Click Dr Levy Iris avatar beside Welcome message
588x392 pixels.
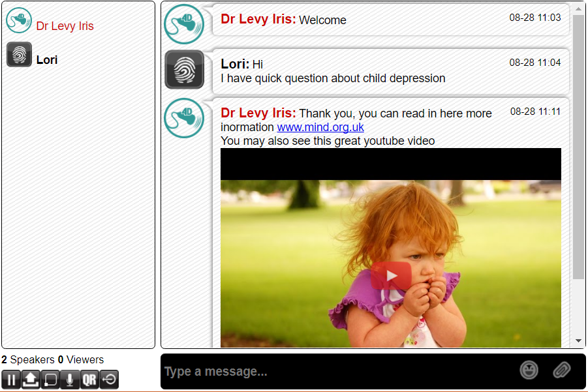(184, 24)
